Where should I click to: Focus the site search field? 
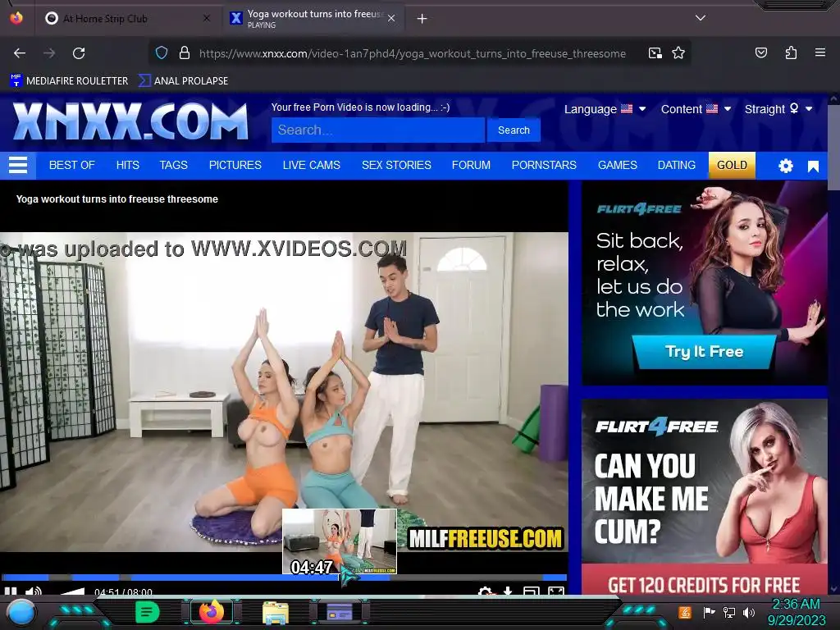click(378, 130)
